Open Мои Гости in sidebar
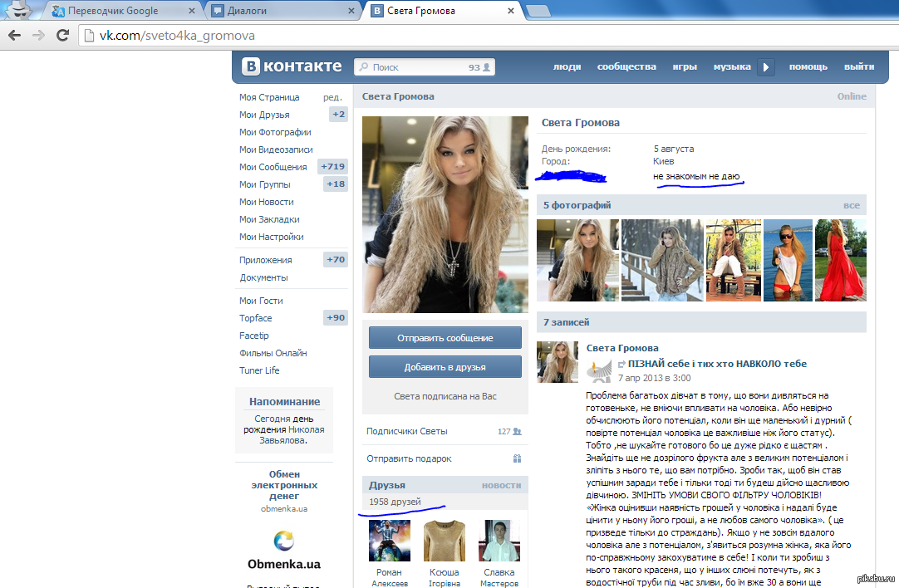 point(261,301)
